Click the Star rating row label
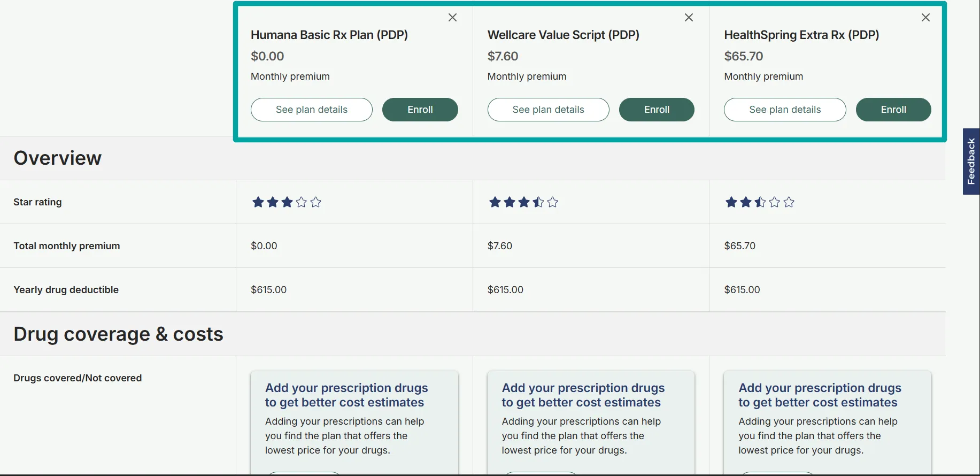980x476 pixels. [x=37, y=202]
